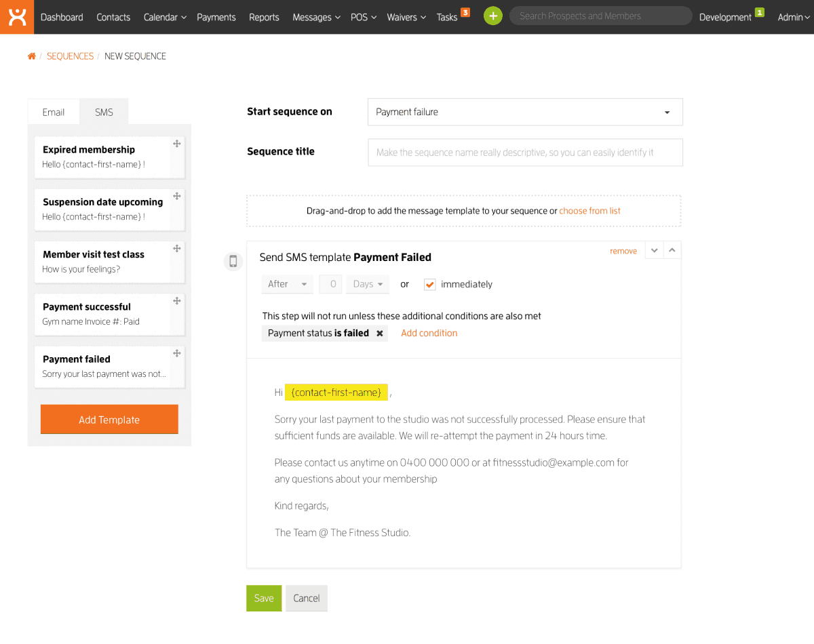Screen dimensions: 814x644
Task: Remove the Payment status is failed condition
Action: tap(380, 334)
